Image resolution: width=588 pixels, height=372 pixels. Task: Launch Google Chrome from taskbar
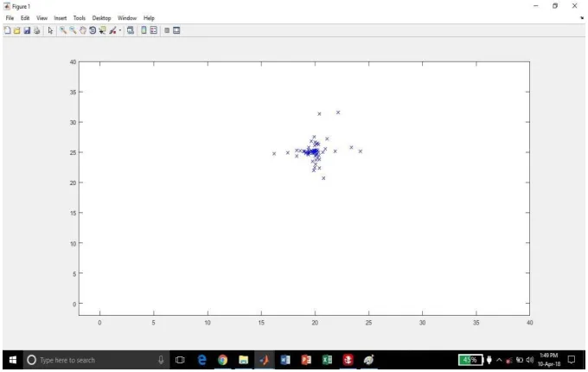click(x=223, y=360)
